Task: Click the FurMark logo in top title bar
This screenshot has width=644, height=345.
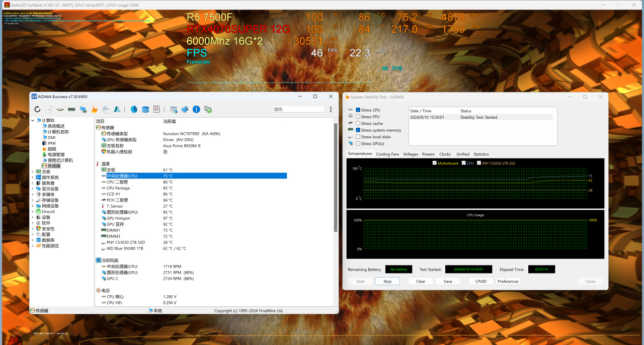Action: point(6,5)
